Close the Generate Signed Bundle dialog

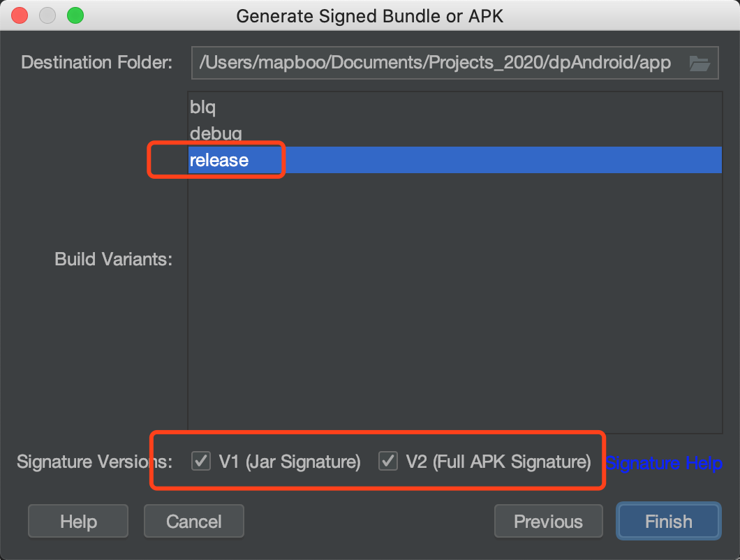pos(20,15)
